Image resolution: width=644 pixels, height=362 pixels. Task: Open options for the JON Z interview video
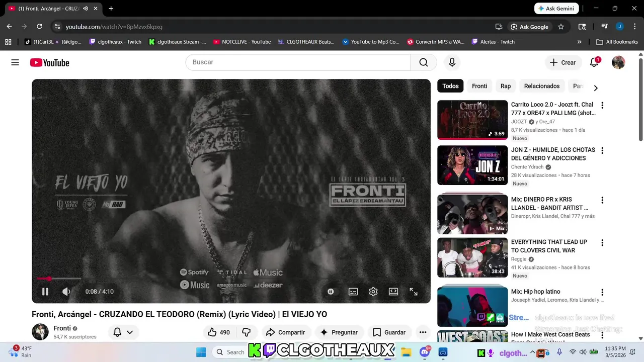602,151
